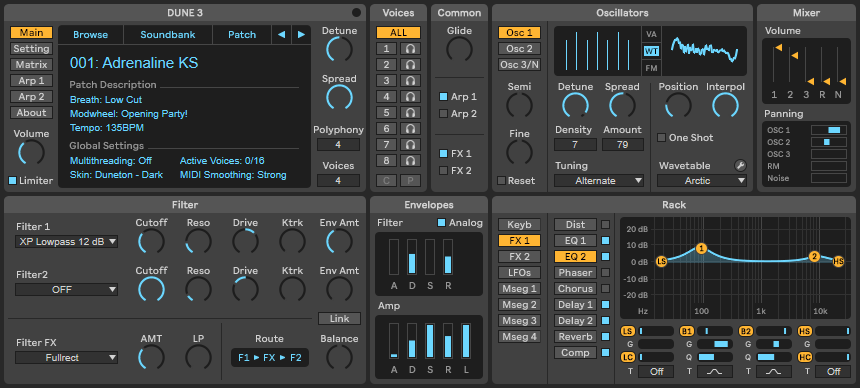Open wavetable editor wrench icon
860x388 pixels.
(x=740, y=165)
